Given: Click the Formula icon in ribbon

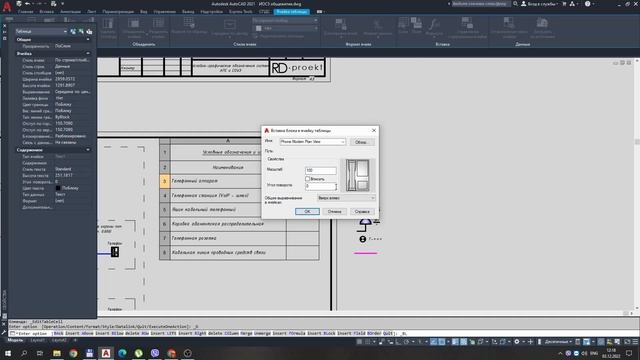Looking at the screenshot, I should (434, 25).
